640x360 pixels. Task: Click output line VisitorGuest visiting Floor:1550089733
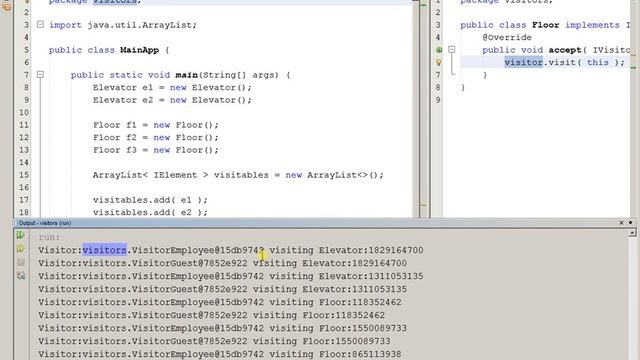pyautogui.click(x=214, y=341)
